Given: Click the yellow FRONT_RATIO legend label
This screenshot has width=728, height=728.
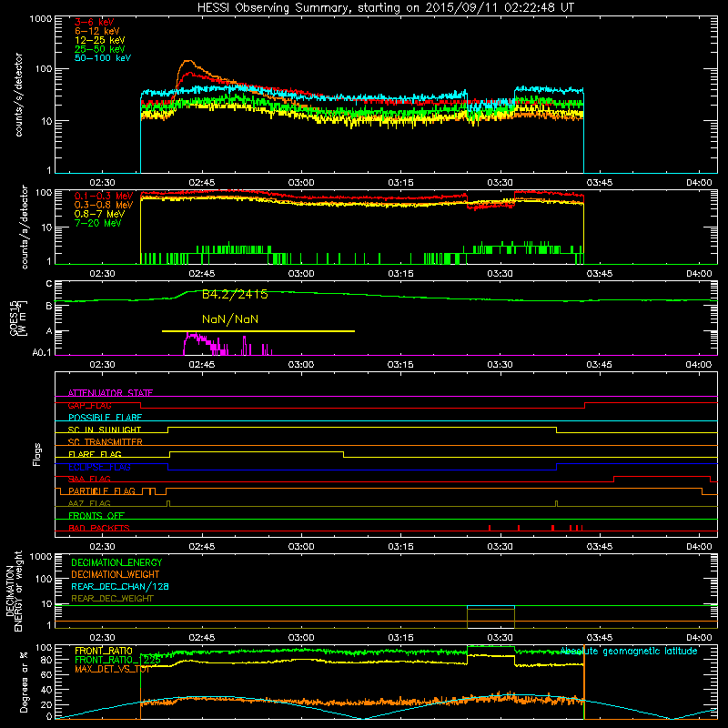Looking at the screenshot, I should 104,651.
